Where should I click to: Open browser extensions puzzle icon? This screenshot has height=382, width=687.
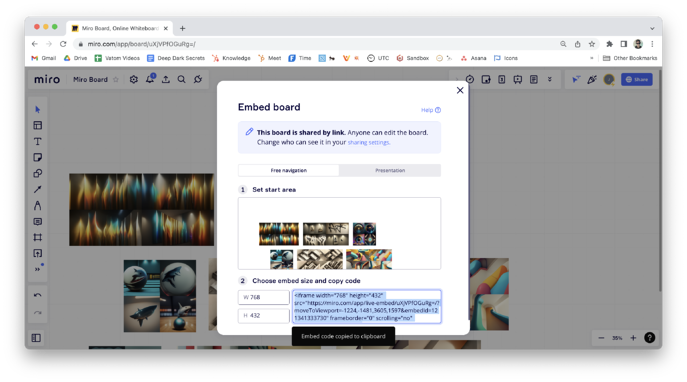coord(609,44)
